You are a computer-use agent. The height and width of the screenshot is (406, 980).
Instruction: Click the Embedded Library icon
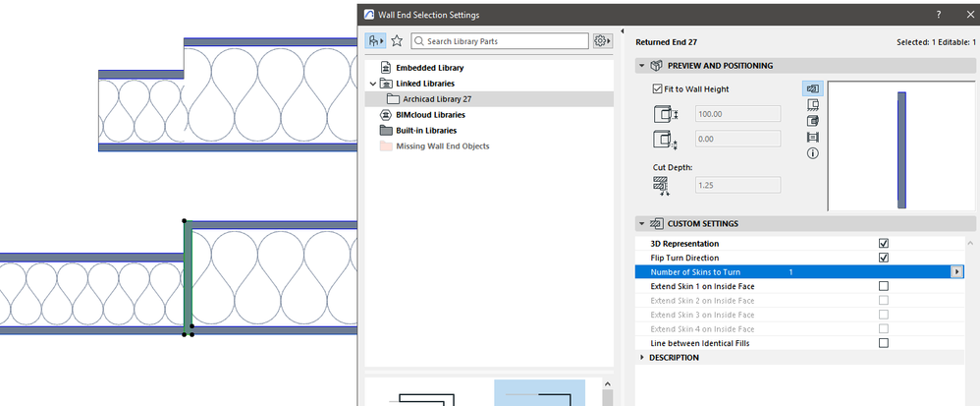coord(386,68)
